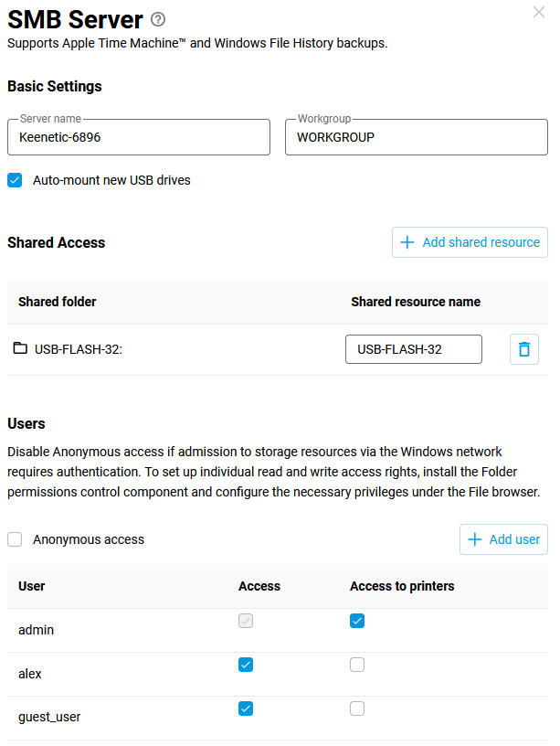Enable printer access for guest_user
560x746 pixels.
point(357,709)
